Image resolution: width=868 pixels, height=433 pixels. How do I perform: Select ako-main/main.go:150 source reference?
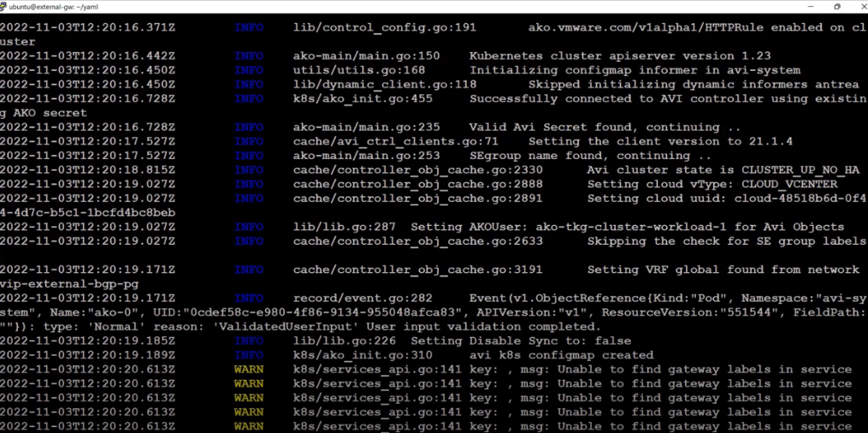(x=367, y=56)
